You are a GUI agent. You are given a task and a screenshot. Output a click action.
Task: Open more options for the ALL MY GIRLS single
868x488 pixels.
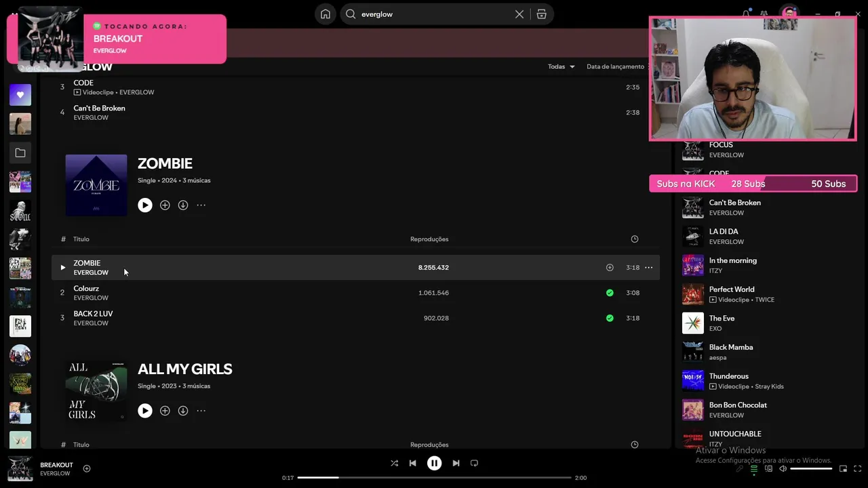click(x=201, y=411)
